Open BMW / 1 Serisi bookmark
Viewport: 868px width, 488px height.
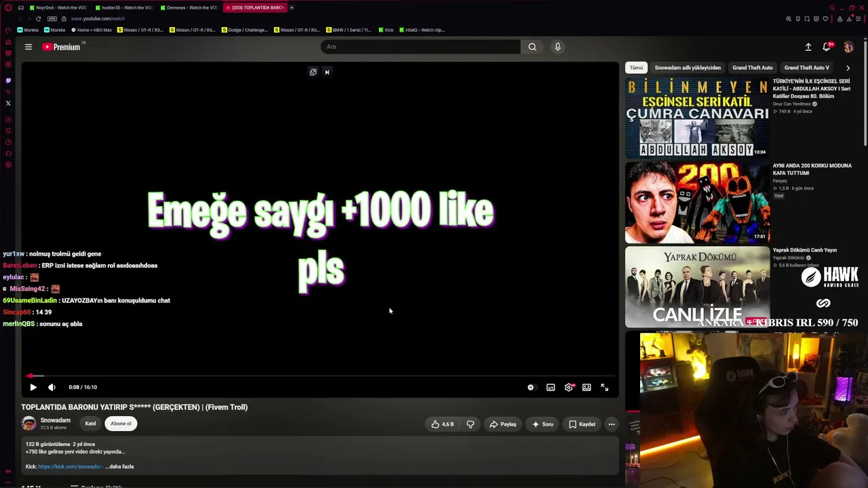pos(349,30)
